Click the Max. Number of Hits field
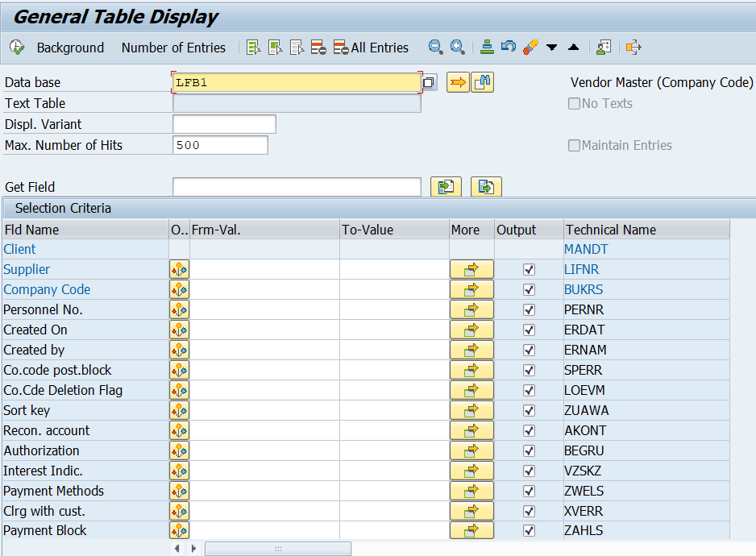 220,145
